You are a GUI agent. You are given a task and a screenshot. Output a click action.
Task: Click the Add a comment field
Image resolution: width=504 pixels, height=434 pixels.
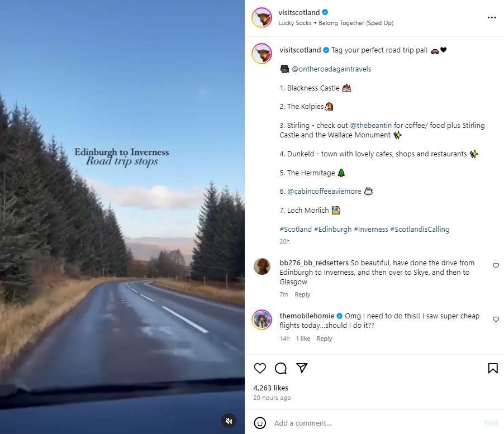tap(376, 423)
